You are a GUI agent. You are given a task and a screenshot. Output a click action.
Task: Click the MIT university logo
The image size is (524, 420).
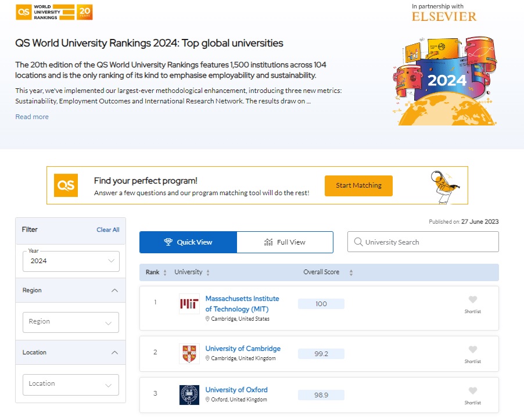(x=189, y=304)
